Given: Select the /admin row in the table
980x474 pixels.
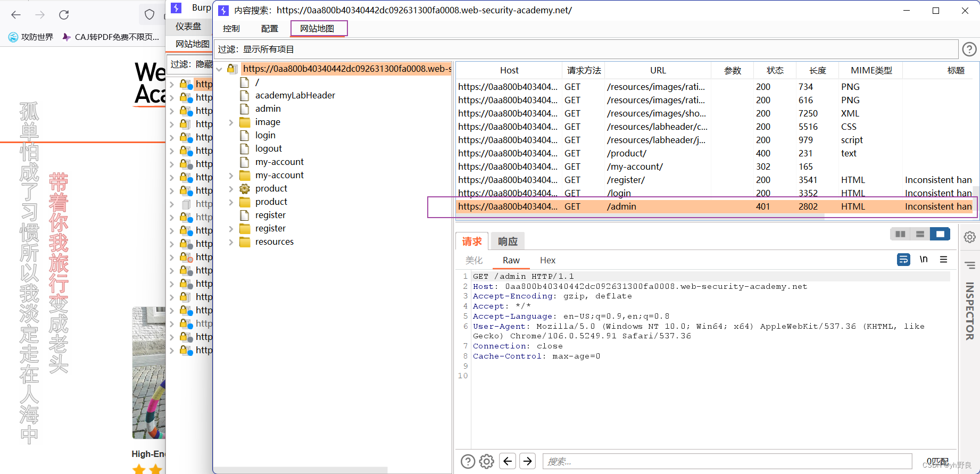Looking at the screenshot, I should coord(715,206).
